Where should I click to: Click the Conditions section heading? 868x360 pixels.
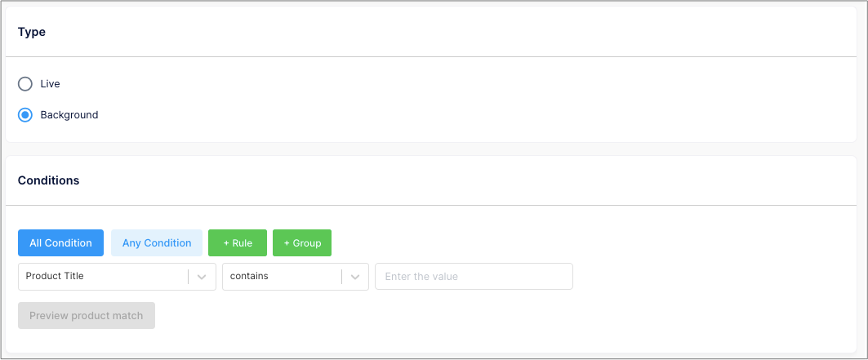click(49, 180)
